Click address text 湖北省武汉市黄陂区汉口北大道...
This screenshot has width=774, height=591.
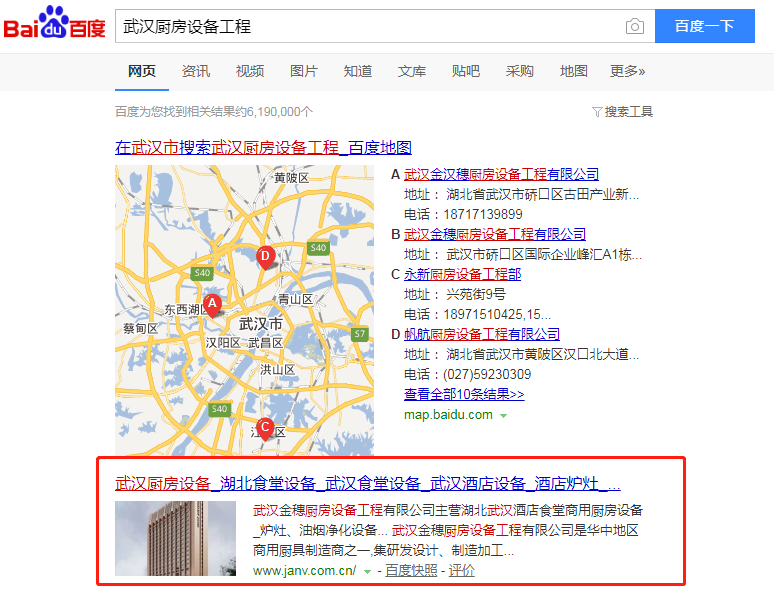coord(542,355)
